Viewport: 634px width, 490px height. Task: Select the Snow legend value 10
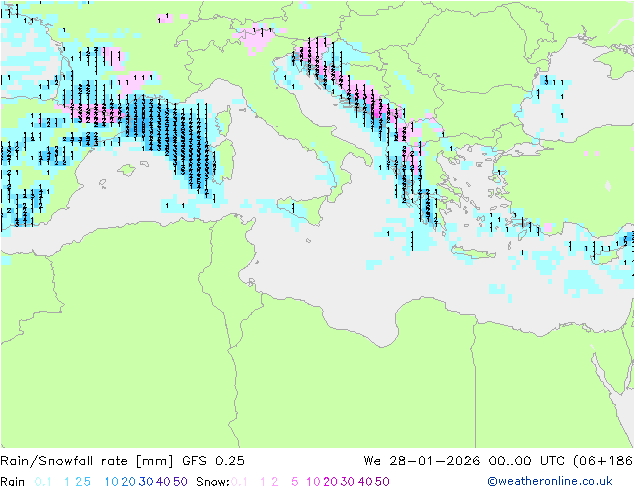click(313, 482)
